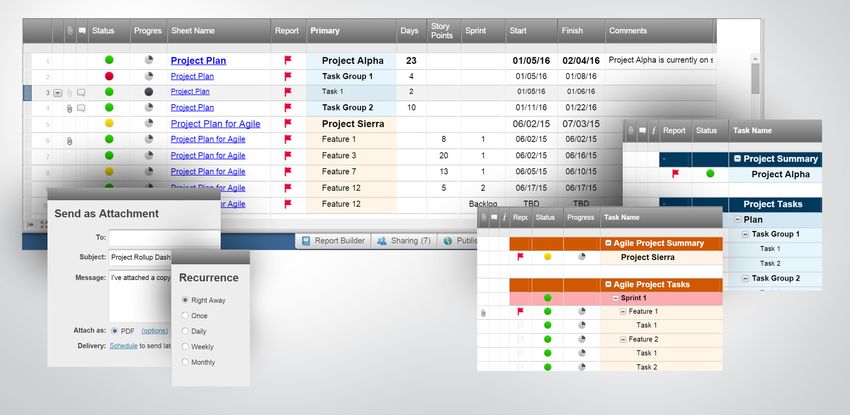Collapse Task Group 2 in project sheet

coord(745,278)
